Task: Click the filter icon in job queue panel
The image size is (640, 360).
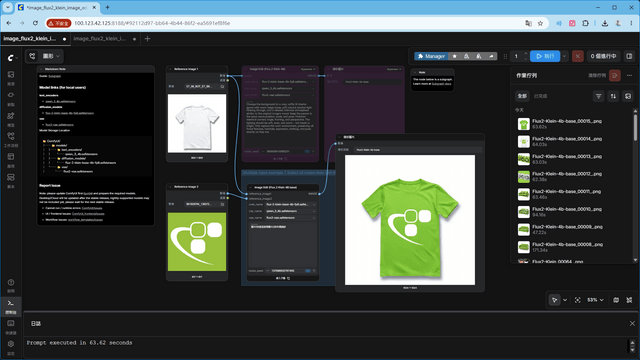Action: pos(598,96)
